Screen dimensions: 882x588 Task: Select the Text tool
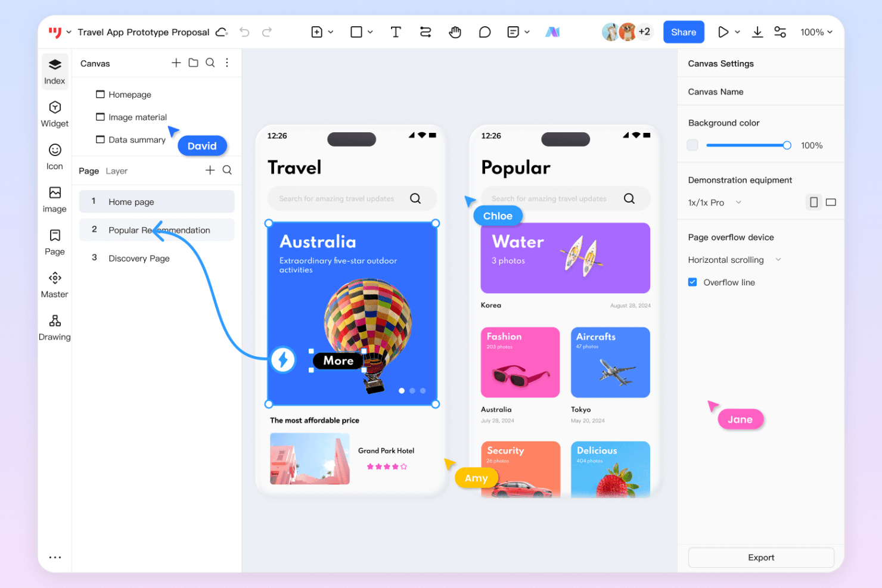coord(396,32)
